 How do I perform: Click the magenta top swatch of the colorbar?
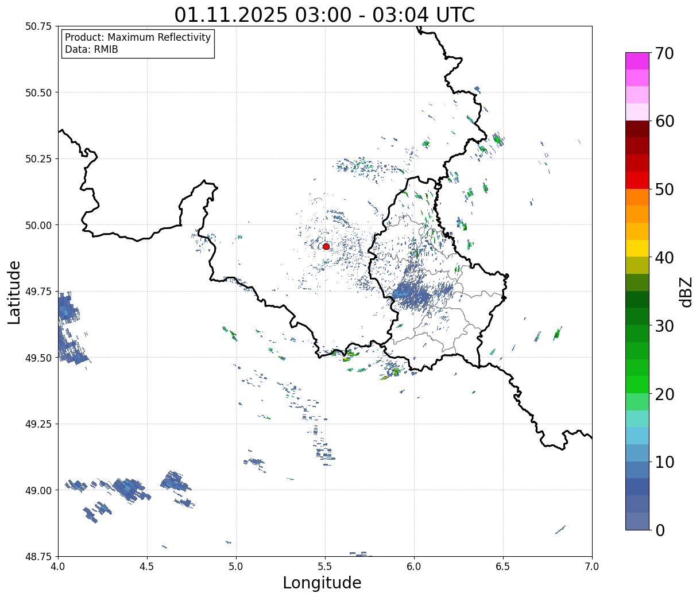(x=637, y=61)
